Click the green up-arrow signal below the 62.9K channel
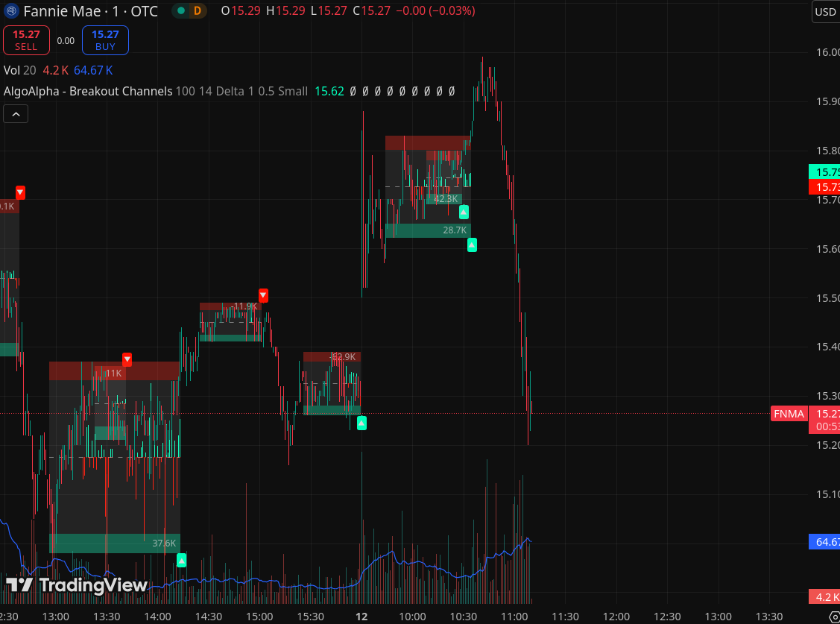This screenshot has height=624, width=840. tap(361, 423)
